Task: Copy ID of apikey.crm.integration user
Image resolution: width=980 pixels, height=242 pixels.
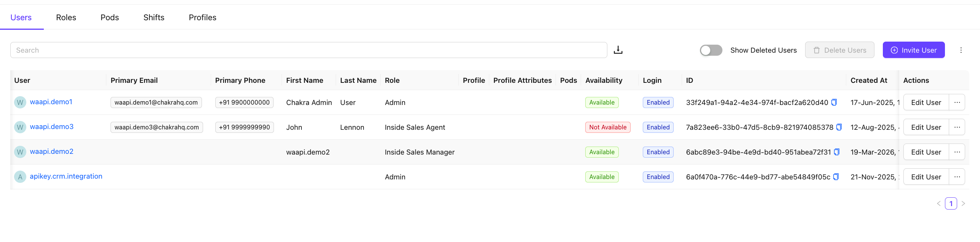Action: [x=836, y=177]
